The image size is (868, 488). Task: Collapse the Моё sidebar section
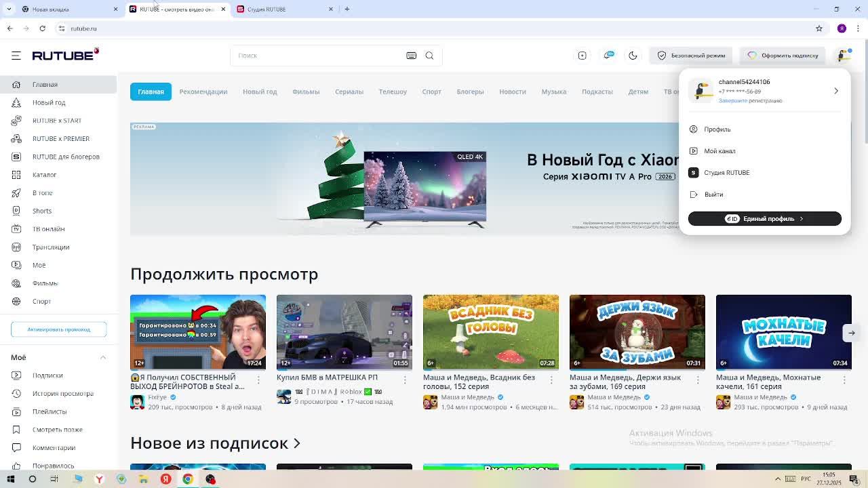(103, 357)
